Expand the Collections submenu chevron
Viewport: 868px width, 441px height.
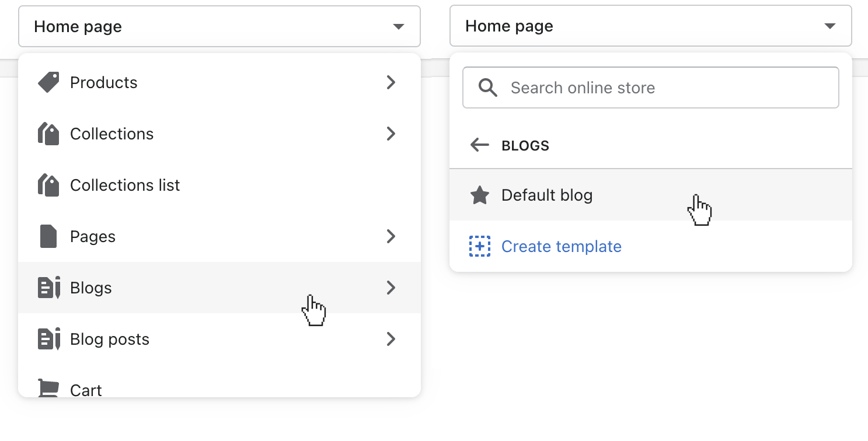pos(391,134)
